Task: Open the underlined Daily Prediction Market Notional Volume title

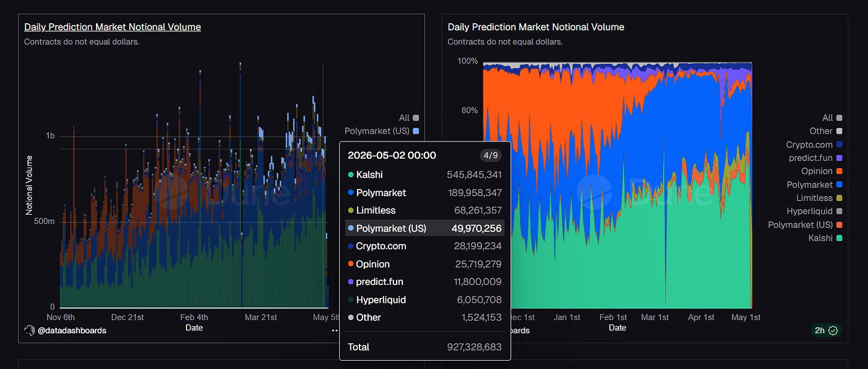Action: point(113,27)
